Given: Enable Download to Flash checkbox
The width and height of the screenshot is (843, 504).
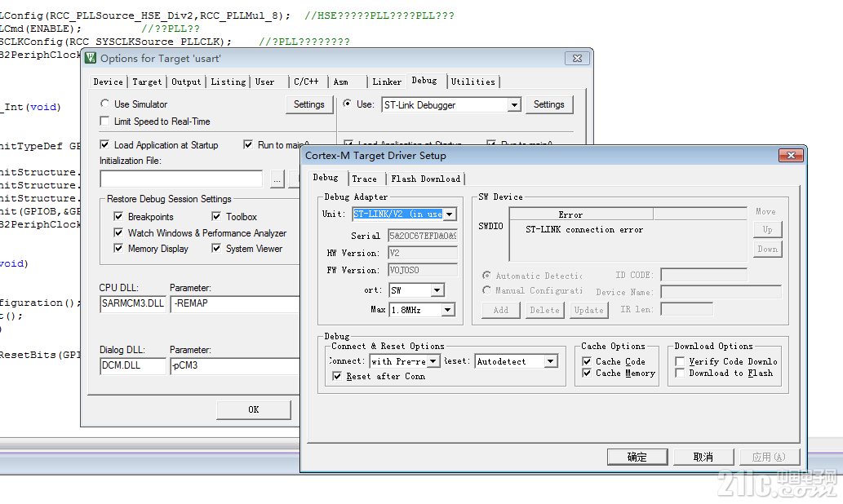Looking at the screenshot, I should (680, 373).
